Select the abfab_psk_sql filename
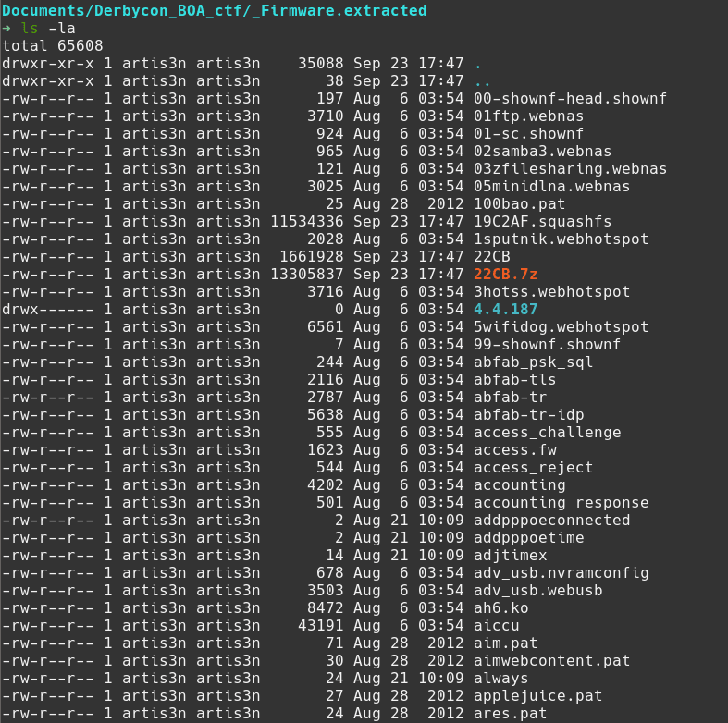The height and width of the screenshot is (723, 728). [x=533, y=362]
